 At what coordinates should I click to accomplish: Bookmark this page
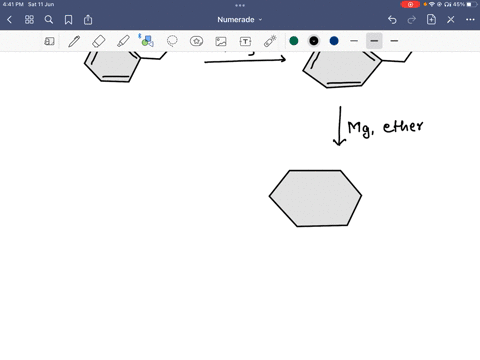pos(68,20)
